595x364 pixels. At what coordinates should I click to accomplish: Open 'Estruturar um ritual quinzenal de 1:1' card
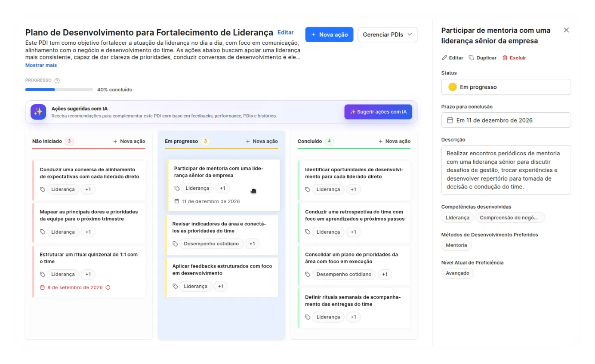(x=89, y=271)
